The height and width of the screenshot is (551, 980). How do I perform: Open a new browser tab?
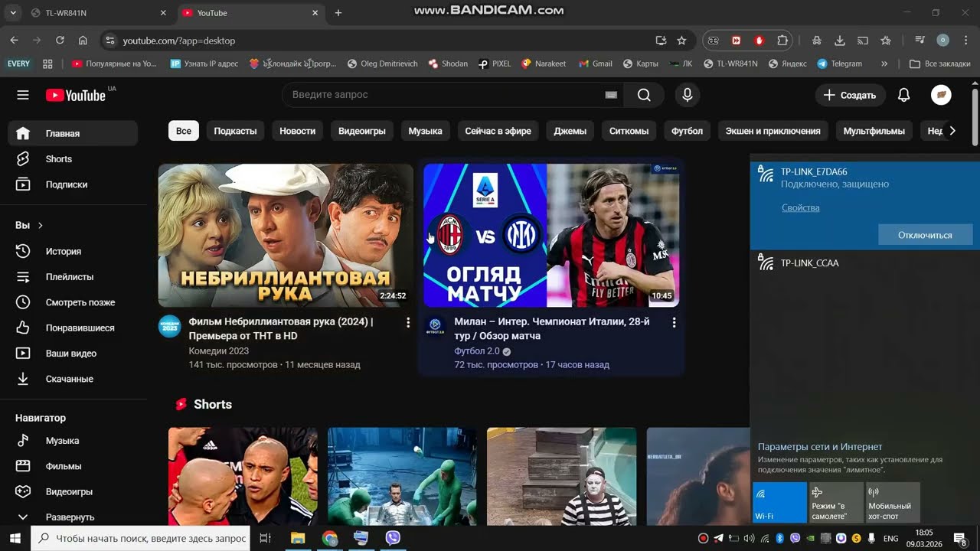point(338,13)
